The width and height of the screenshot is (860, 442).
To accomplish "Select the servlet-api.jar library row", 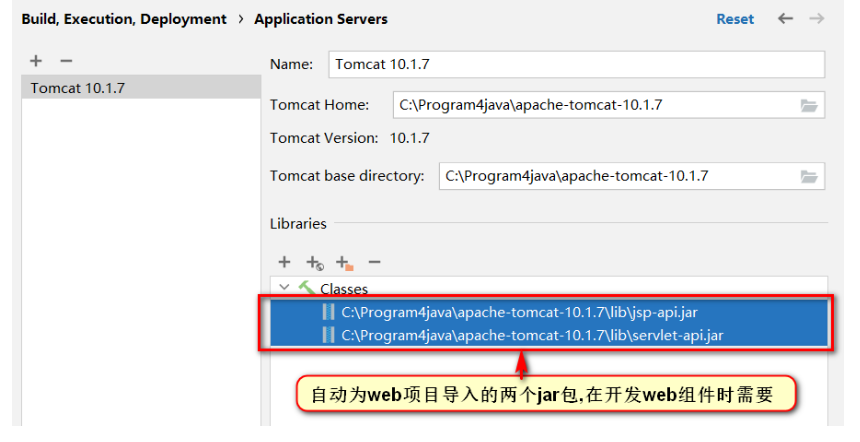I will pyautogui.click(x=549, y=335).
